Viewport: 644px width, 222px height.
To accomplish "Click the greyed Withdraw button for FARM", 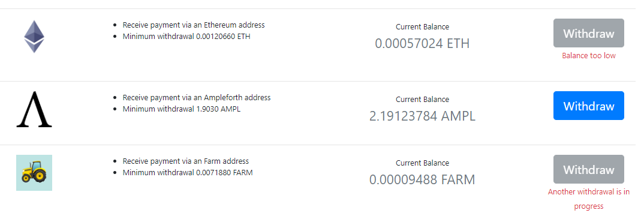I will pos(589,169).
